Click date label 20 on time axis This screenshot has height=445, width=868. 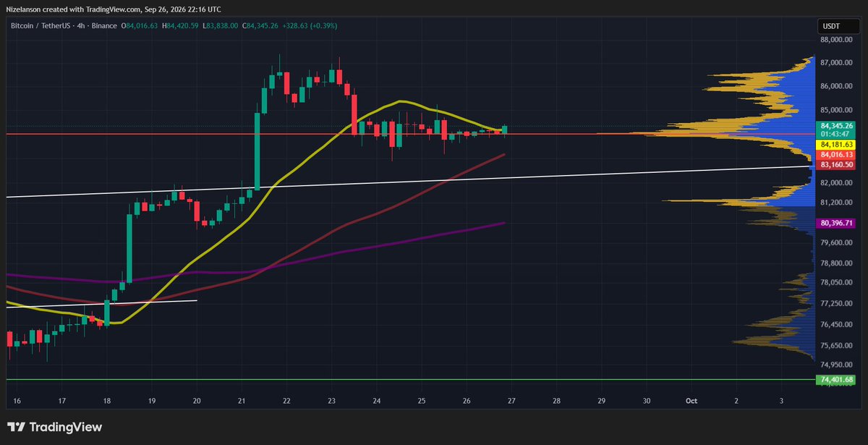(x=197, y=400)
